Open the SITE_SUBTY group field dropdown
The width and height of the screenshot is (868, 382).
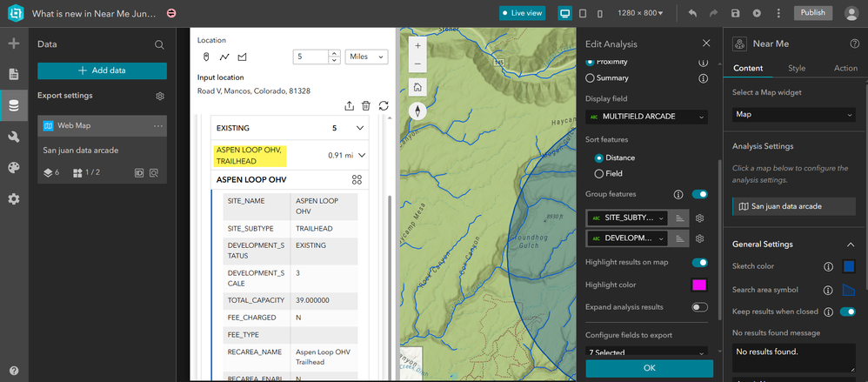[626, 218]
